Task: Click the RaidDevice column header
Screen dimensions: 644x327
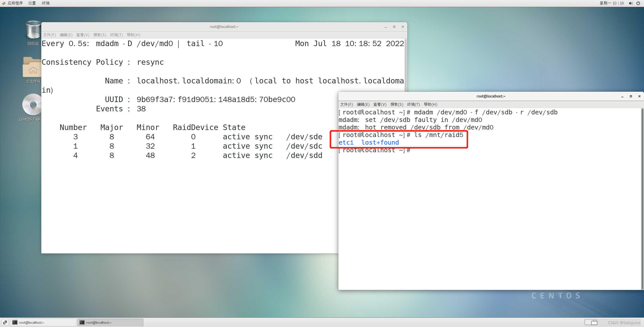Action: 195,127
